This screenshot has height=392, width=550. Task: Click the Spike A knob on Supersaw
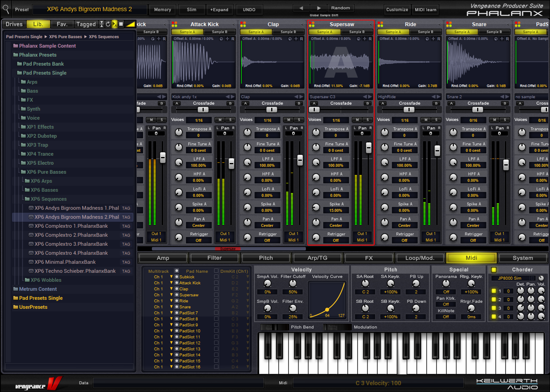[x=316, y=207]
